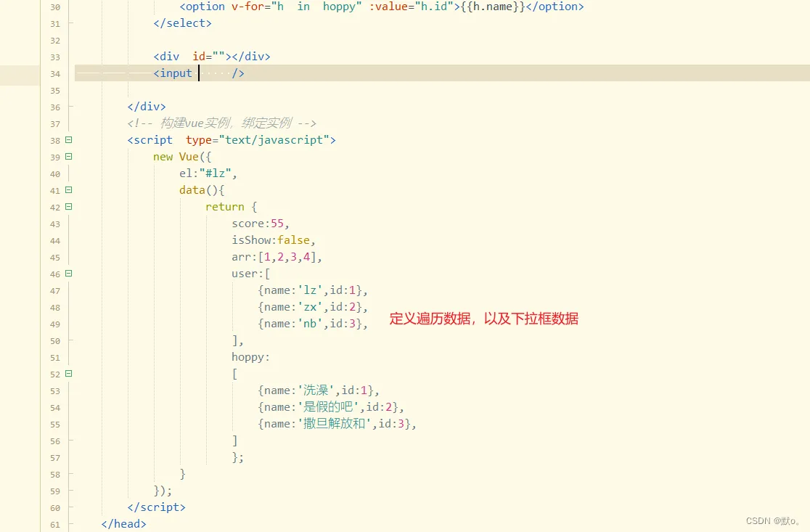The image size is (810, 532).
Task: Click the <input tag text
Action: (173, 73)
